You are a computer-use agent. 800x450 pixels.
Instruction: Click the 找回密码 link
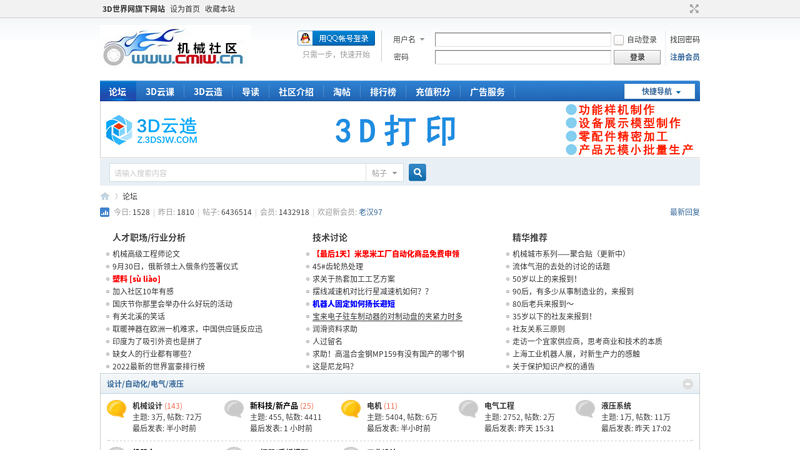click(685, 39)
